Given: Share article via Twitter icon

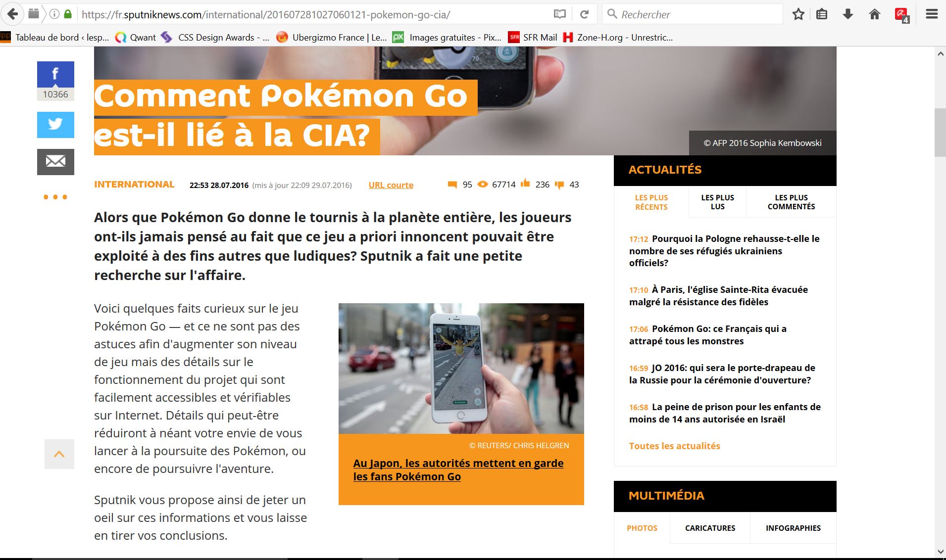Looking at the screenshot, I should coord(55,125).
